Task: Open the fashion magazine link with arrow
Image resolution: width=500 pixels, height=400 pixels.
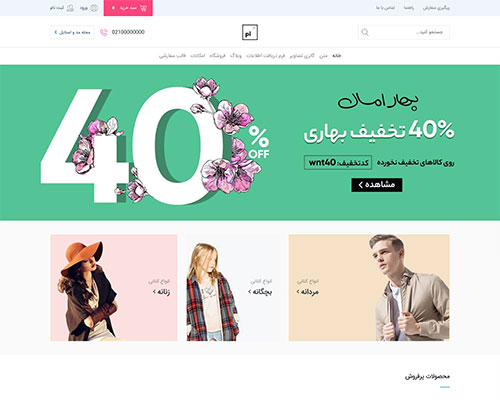Action: [x=72, y=32]
